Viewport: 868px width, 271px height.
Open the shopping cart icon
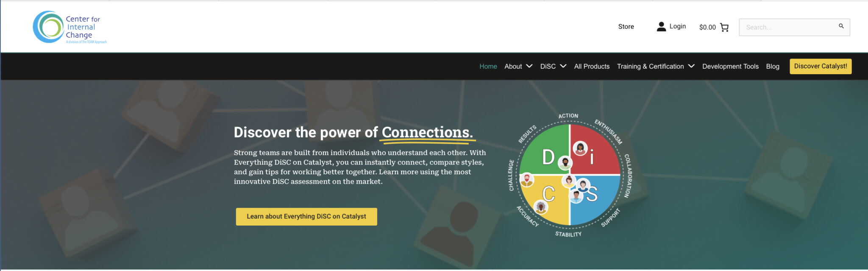click(724, 27)
